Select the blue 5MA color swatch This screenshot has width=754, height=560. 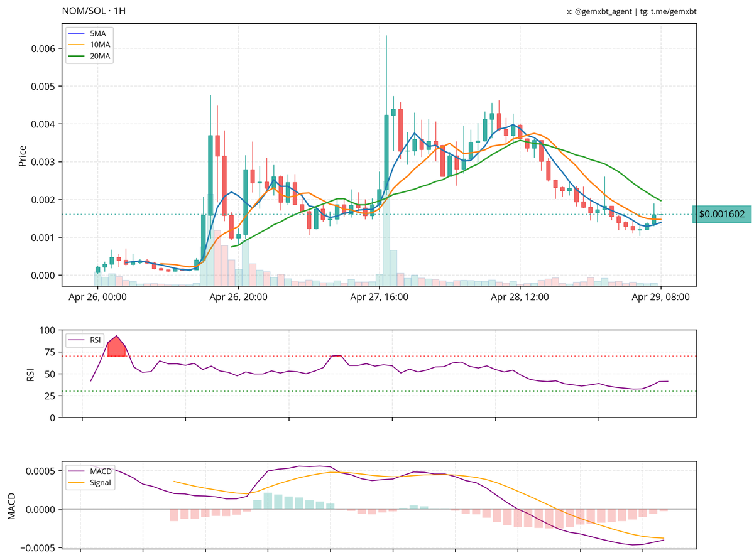click(77, 33)
